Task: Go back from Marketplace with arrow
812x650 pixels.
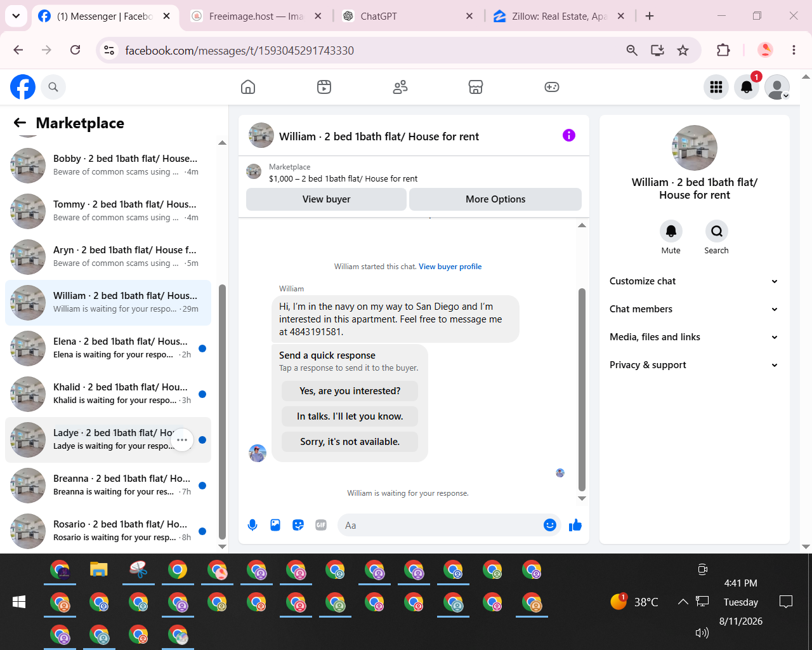Action: click(x=20, y=123)
